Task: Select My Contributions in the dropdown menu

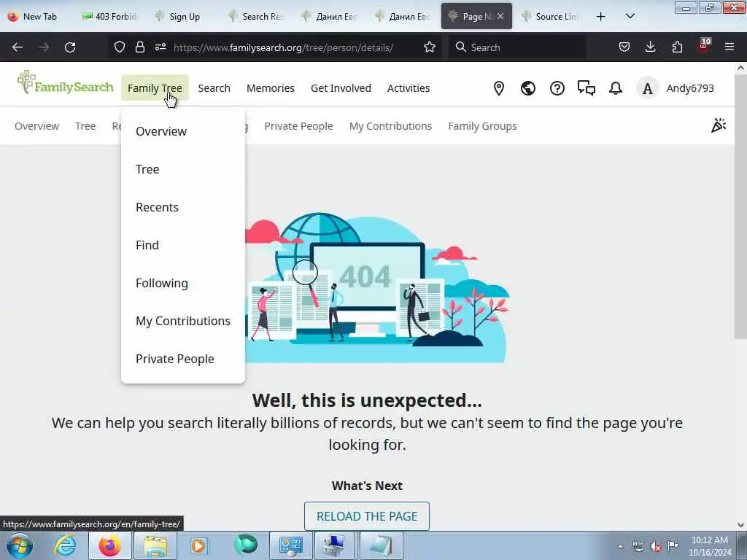Action: click(x=183, y=321)
